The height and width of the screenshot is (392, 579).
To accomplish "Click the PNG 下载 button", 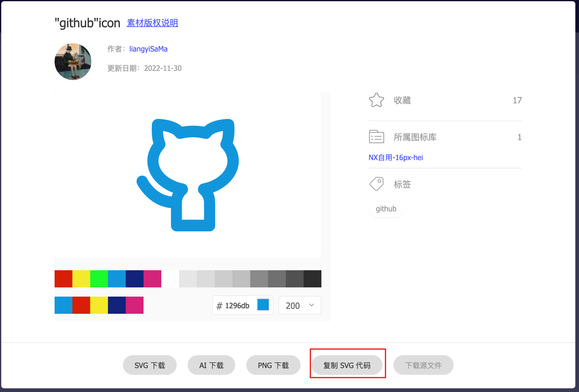I will (273, 365).
